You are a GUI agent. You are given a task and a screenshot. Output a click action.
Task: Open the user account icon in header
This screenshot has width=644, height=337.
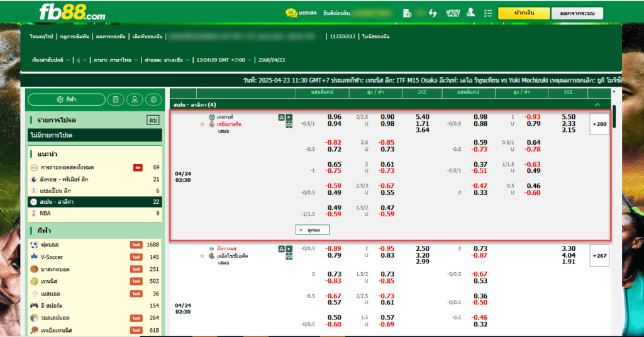click(x=470, y=13)
